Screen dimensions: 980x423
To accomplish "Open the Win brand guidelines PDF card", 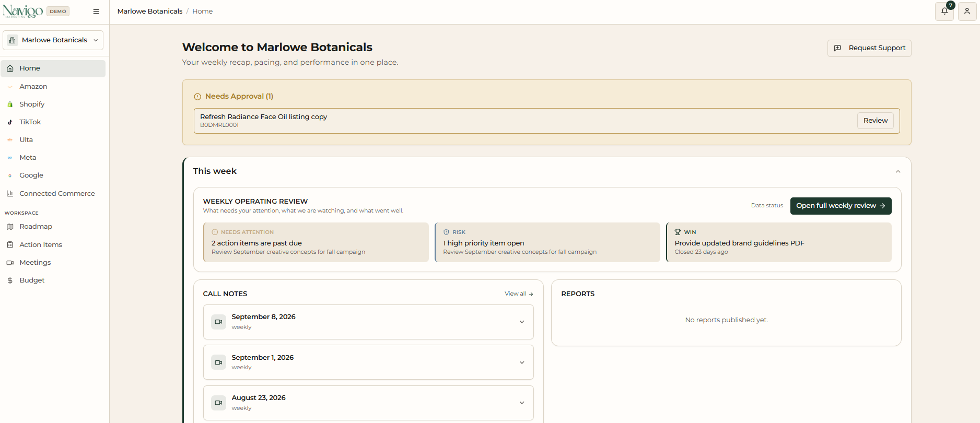I will pyautogui.click(x=779, y=242).
